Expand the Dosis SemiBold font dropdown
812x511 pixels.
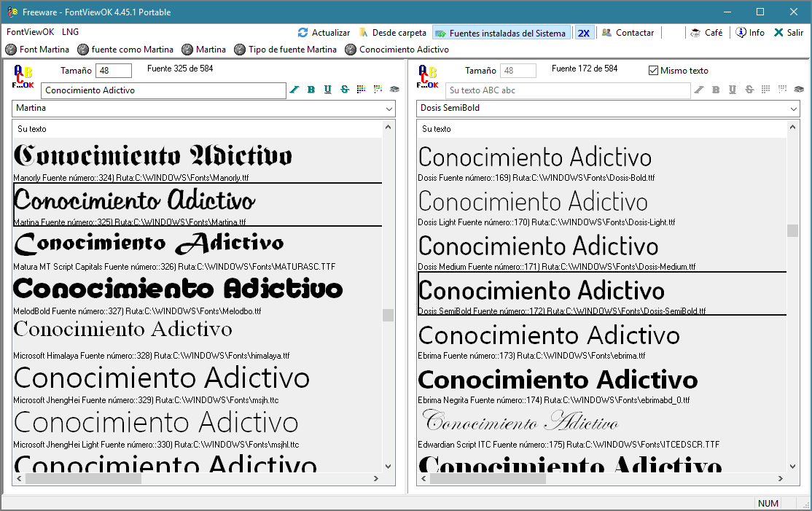[793, 109]
